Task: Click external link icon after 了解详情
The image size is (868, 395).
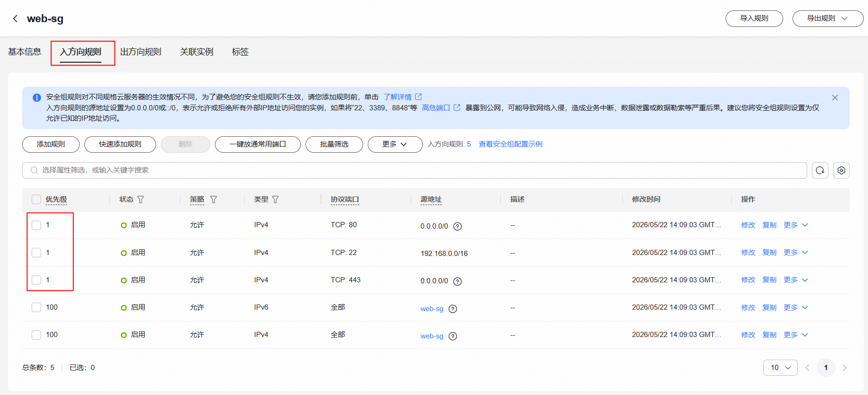Action: [x=418, y=97]
